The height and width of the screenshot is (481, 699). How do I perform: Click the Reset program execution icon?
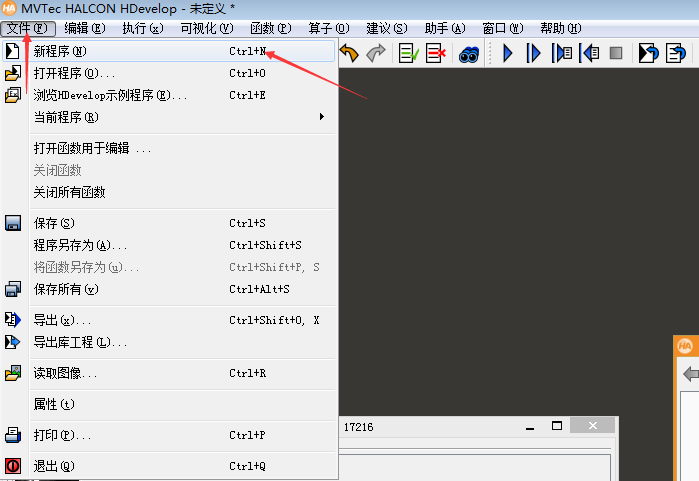(648, 53)
